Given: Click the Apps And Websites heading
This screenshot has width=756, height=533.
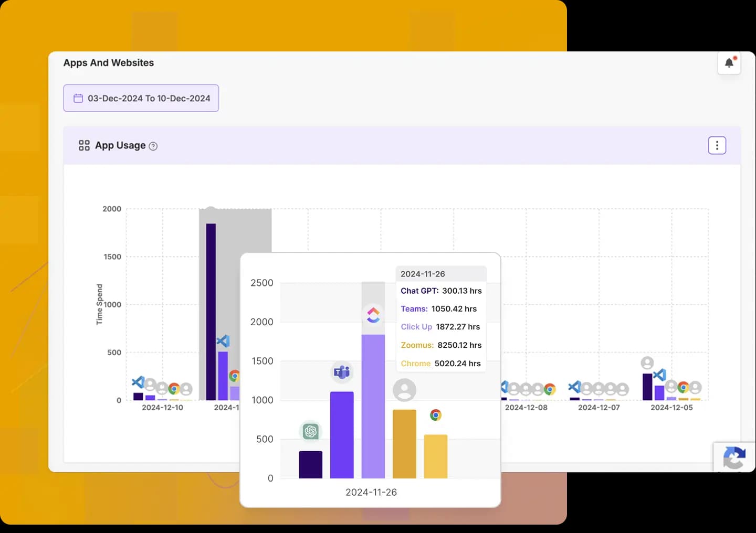Looking at the screenshot, I should (108, 62).
